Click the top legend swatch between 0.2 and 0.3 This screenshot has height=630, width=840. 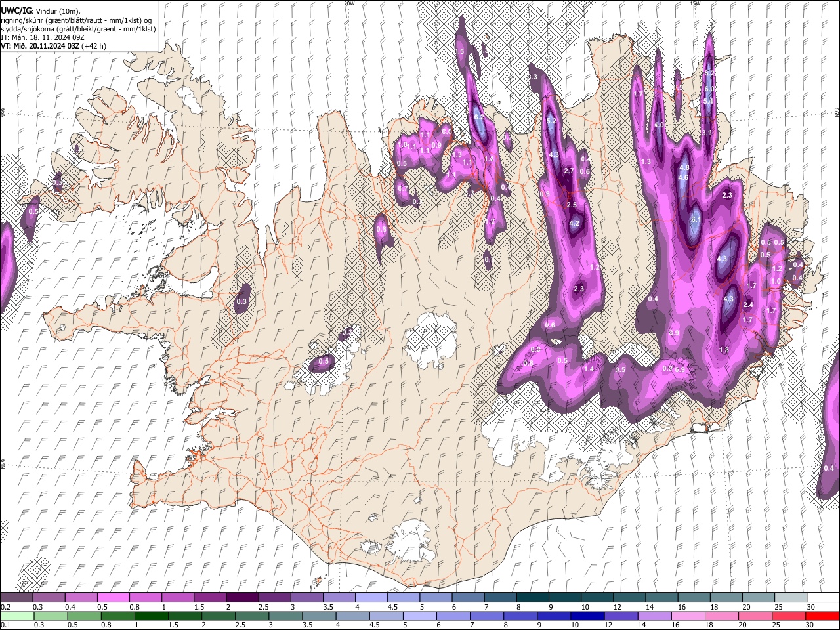[16, 597]
